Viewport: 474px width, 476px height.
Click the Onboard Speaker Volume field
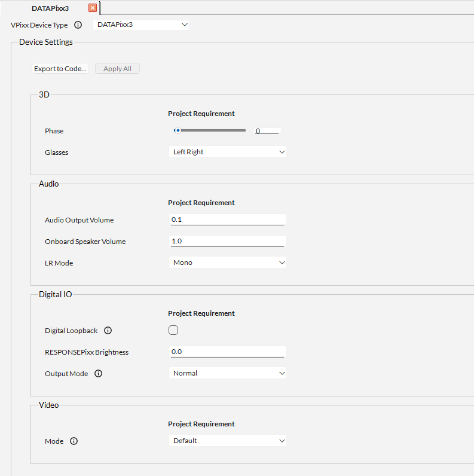point(228,241)
